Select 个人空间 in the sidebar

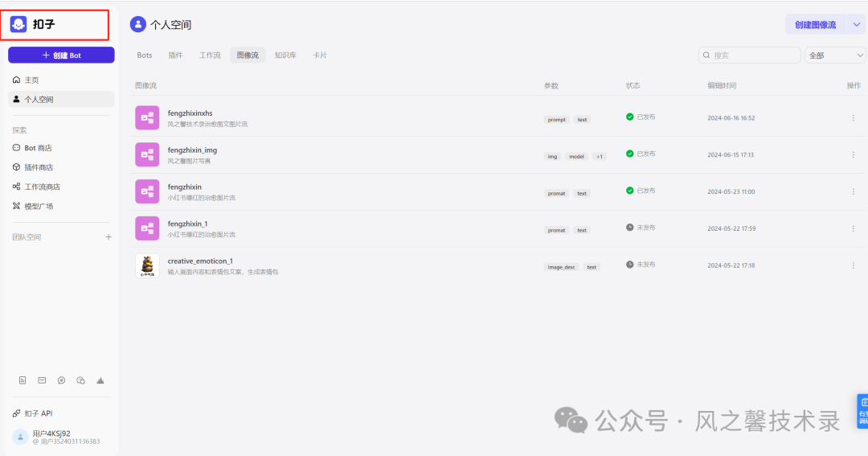pos(61,99)
